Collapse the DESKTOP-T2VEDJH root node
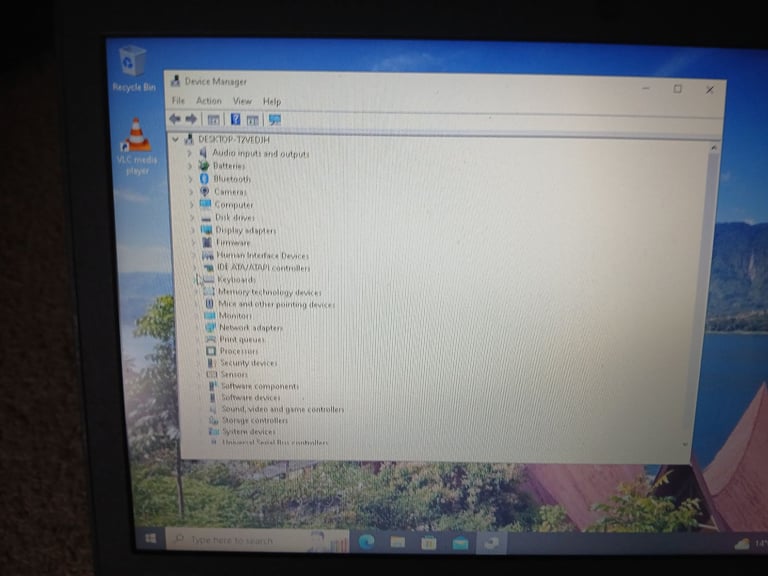Viewport: 768px width, 576px height. 175,140
